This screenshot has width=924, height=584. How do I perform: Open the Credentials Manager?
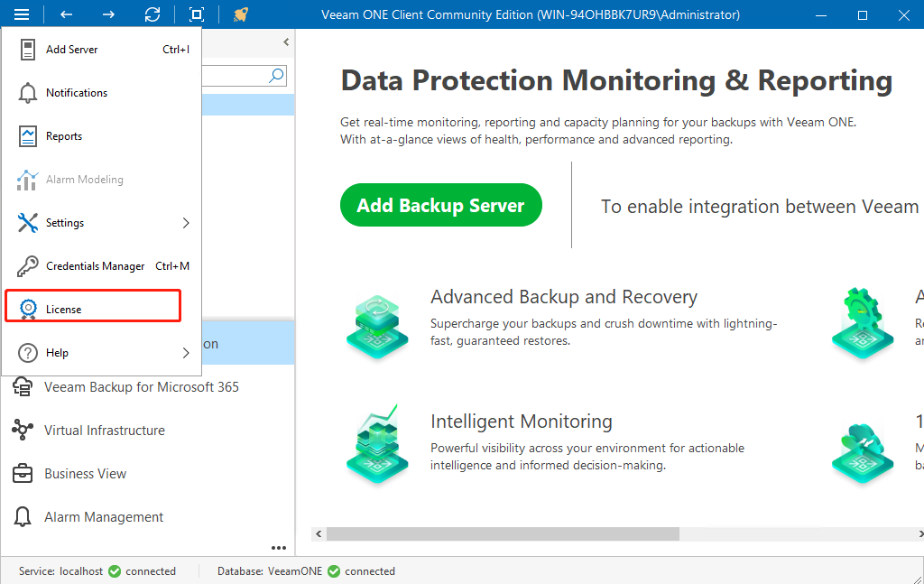pyautogui.click(x=93, y=265)
